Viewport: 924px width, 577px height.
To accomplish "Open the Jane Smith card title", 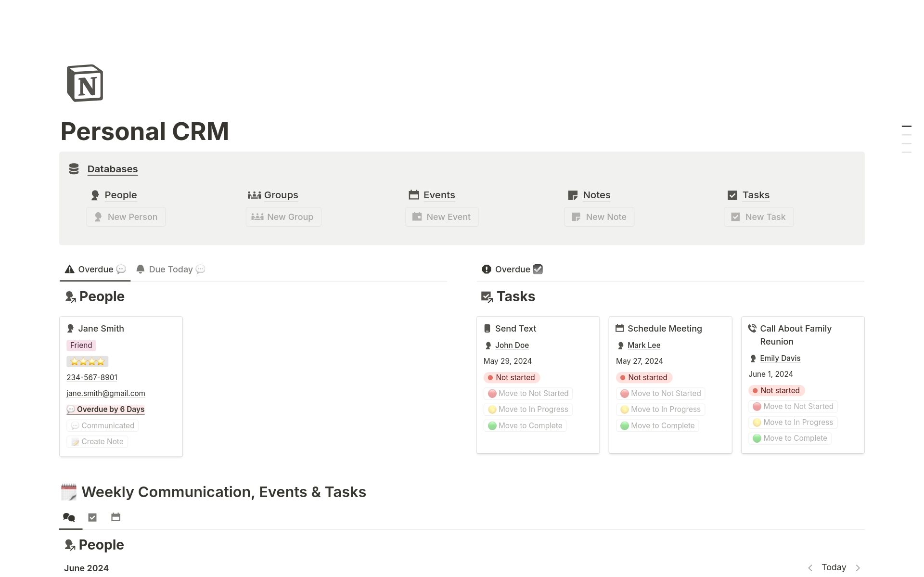I will tap(101, 329).
